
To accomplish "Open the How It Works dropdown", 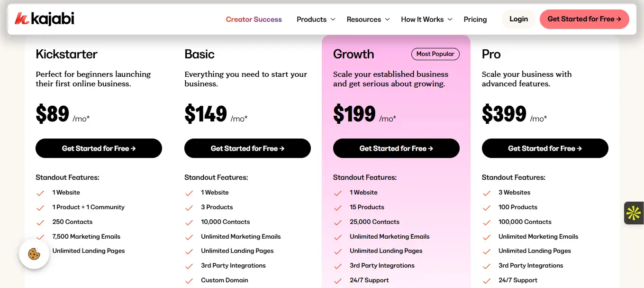I will coord(426,19).
